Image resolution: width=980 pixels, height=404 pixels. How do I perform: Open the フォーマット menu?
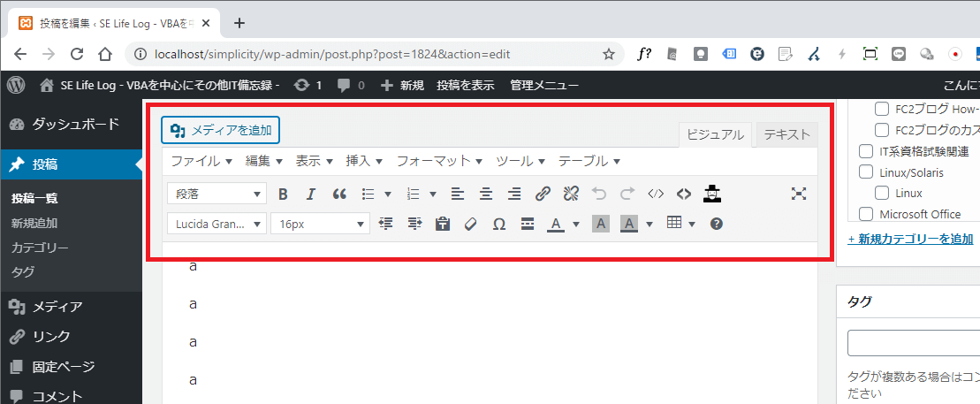point(438,161)
